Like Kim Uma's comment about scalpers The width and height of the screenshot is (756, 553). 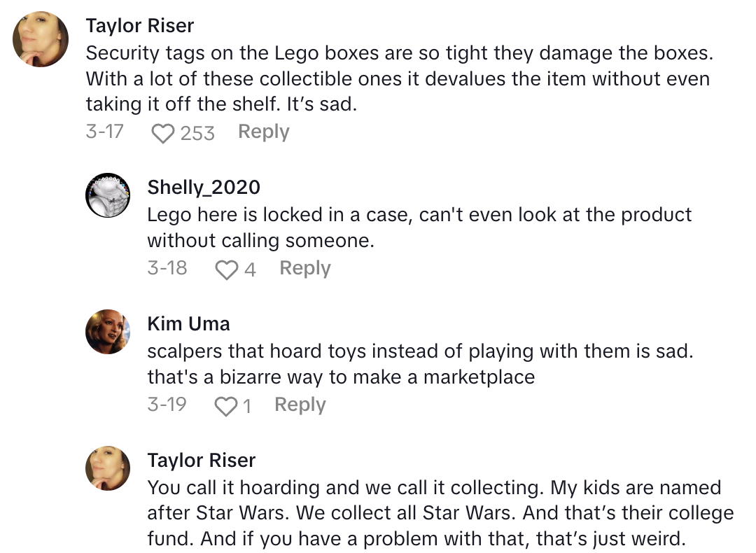[x=225, y=405]
